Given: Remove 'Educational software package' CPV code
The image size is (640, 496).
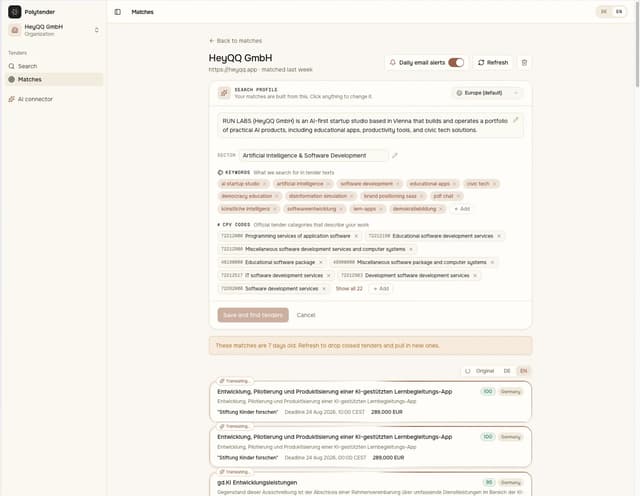Looking at the screenshot, I should pyautogui.click(x=320, y=262).
